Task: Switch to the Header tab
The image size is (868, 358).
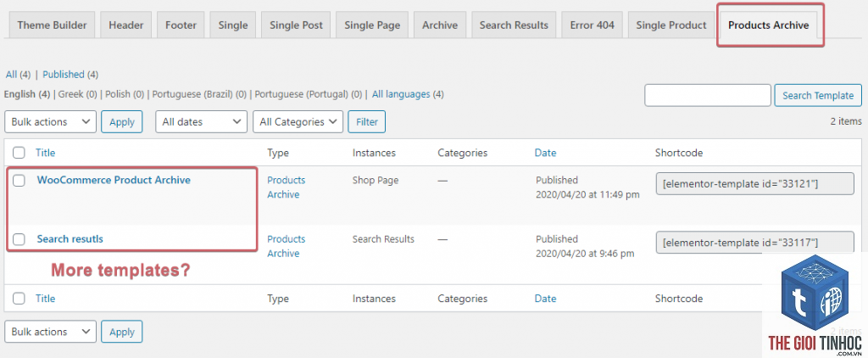Action: click(x=126, y=25)
